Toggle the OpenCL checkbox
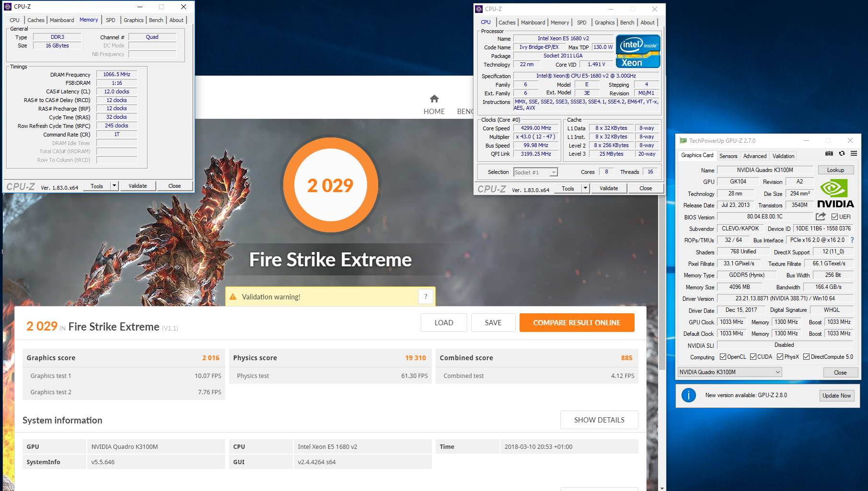This screenshot has height=491, width=868. coord(723,357)
